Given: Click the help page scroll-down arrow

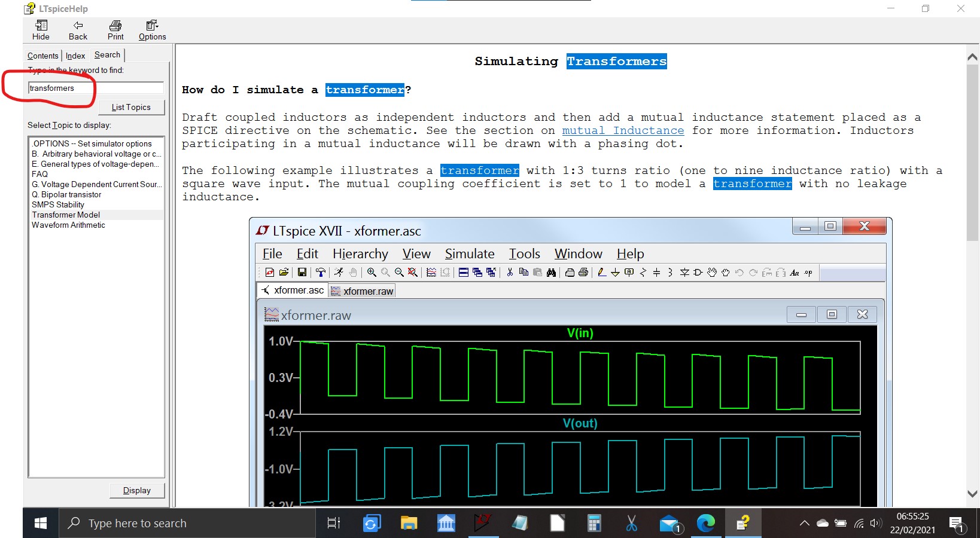Looking at the screenshot, I should tap(972, 494).
